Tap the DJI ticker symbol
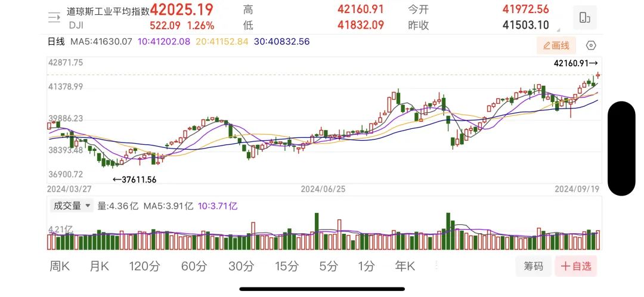 pos(76,26)
